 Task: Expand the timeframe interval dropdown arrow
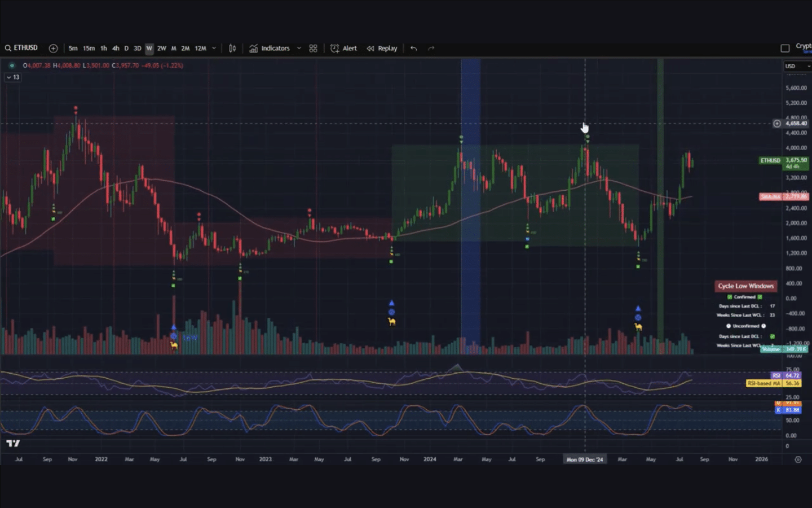click(214, 49)
